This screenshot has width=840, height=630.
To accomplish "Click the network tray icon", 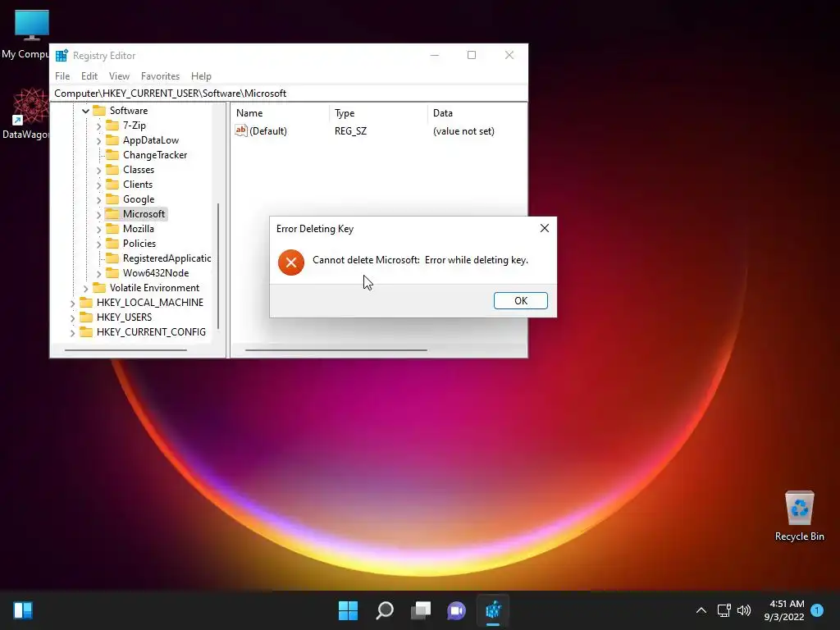I will (x=724, y=610).
